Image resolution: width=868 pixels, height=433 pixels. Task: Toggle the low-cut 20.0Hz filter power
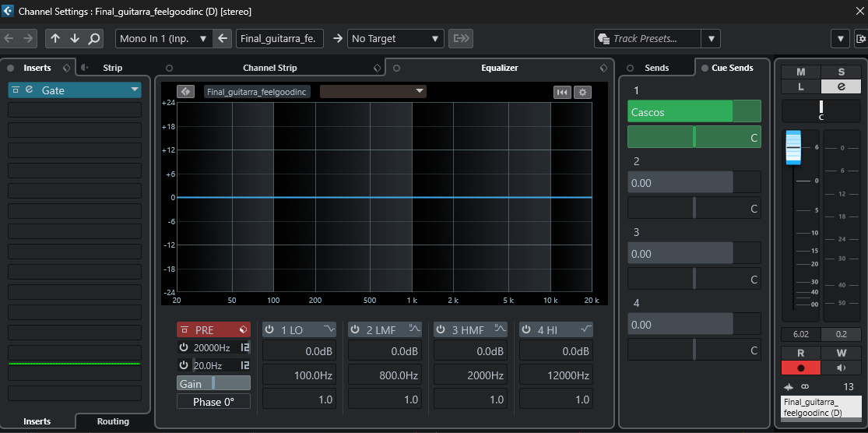pyautogui.click(x=184, y=365)
